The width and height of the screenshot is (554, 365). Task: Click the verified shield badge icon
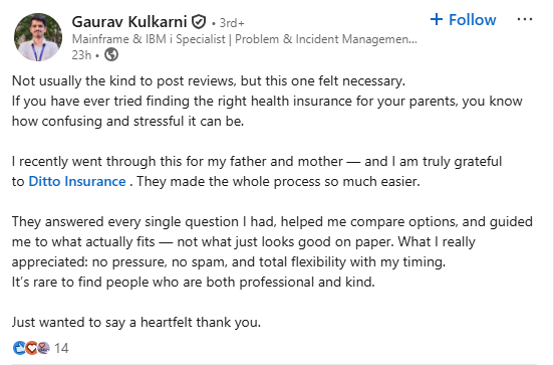199,22
